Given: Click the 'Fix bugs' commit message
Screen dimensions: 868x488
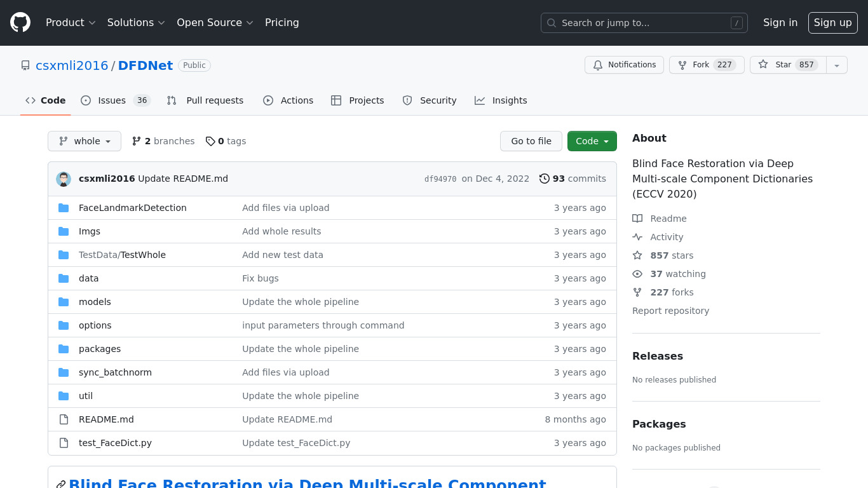Looking at the screenshot, I should tap(261, 278).
